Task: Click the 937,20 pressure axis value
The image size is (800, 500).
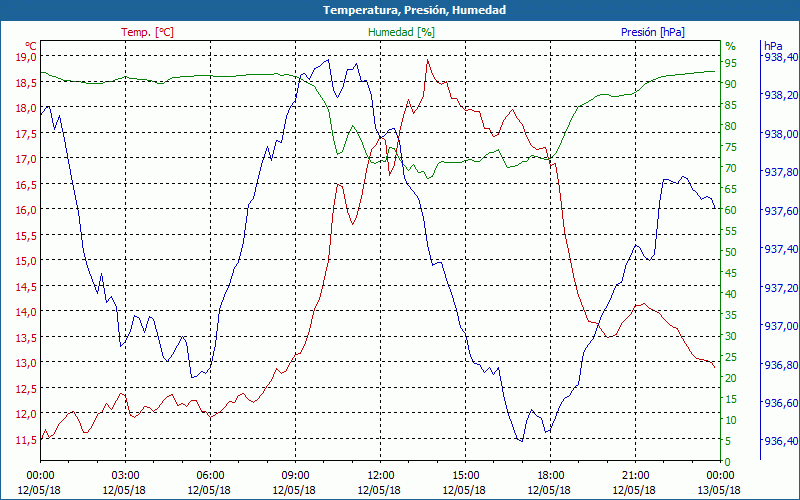Action: (781, 287)
